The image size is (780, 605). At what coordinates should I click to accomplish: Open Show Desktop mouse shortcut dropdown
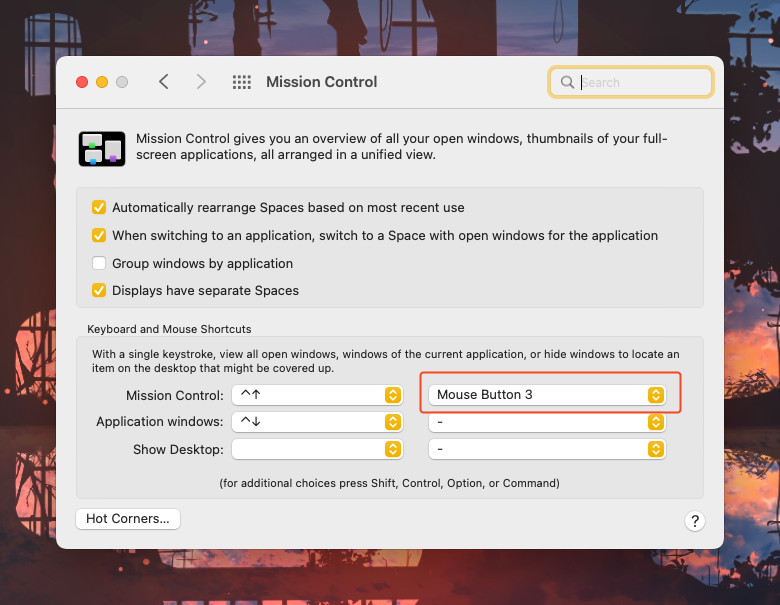[547, 449]
